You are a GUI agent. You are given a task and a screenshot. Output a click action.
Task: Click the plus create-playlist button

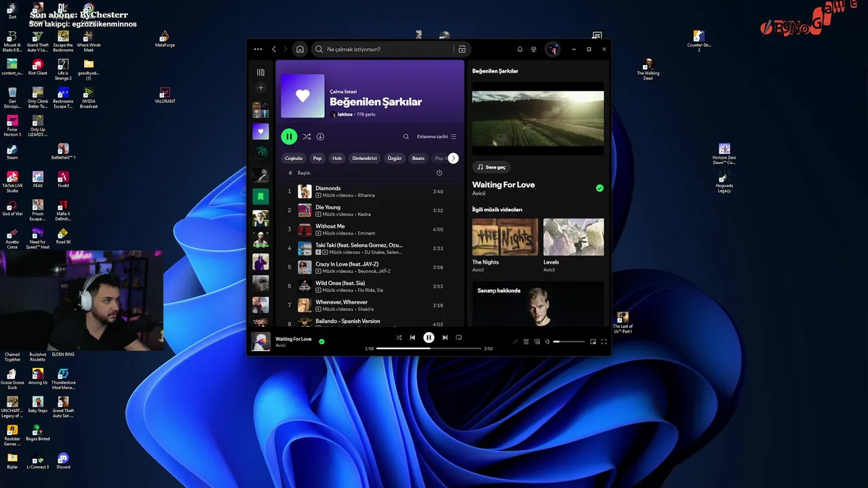click(260, 87)
